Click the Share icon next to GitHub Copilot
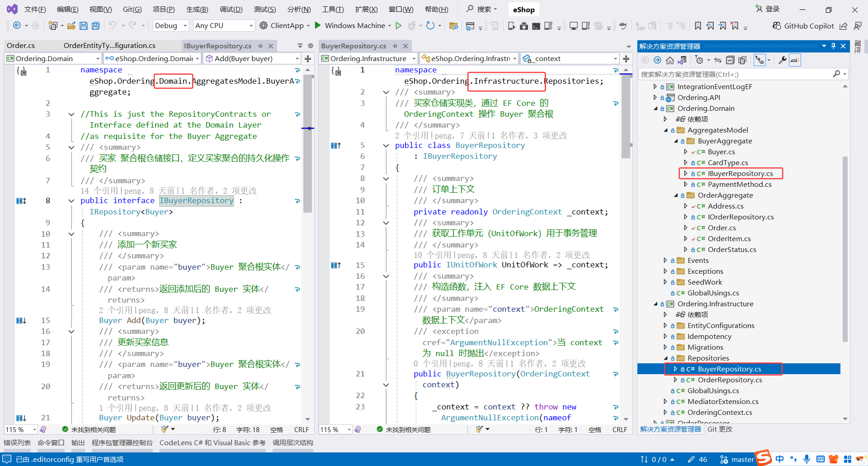The width and height of the screenshot is (868, 466). pos(844,26)
